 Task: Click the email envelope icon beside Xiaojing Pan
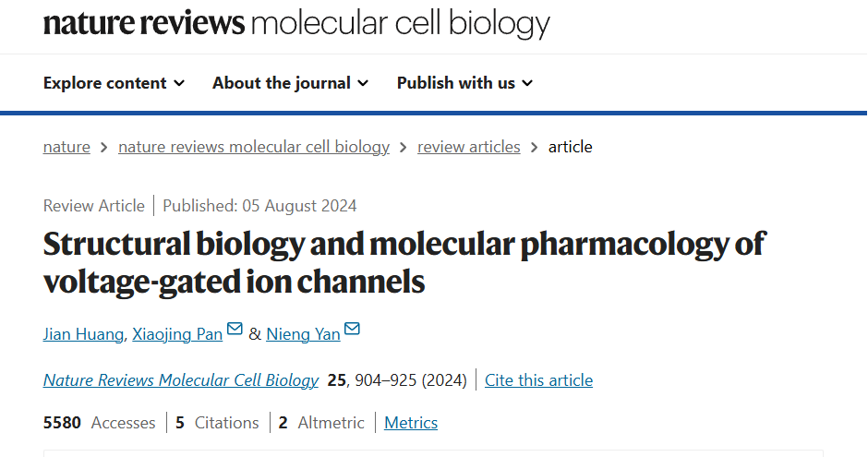click(235, 329)
